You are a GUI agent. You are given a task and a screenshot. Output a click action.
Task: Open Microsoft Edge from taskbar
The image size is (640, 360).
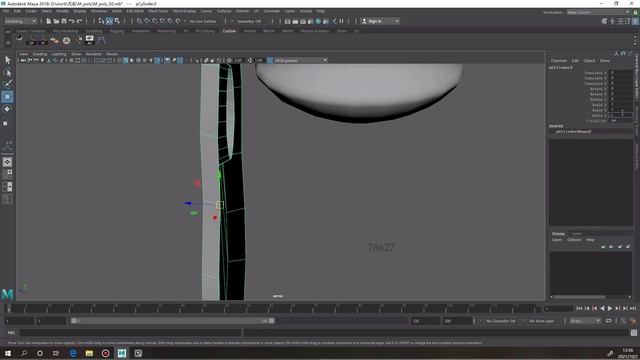(x=73, y=353)
